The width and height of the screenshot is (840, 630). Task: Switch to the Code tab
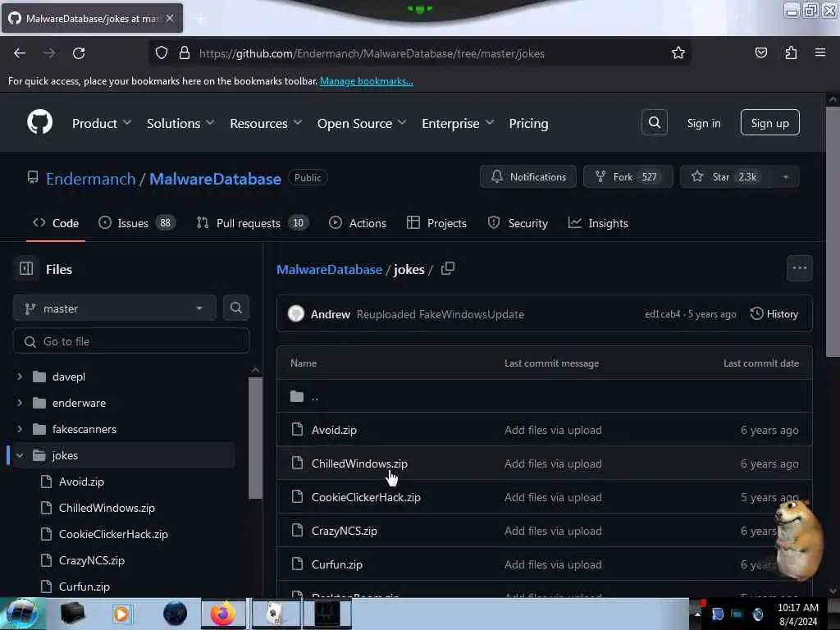(56, 223)
